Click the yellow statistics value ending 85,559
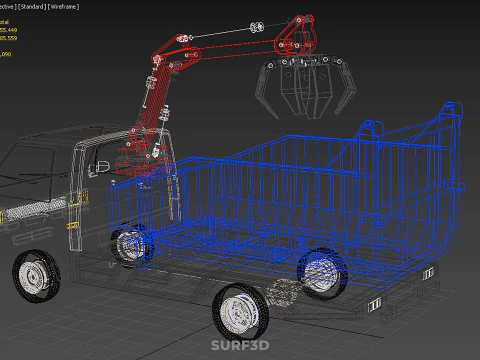Screen dimensions: 480x360 [8, 38]
